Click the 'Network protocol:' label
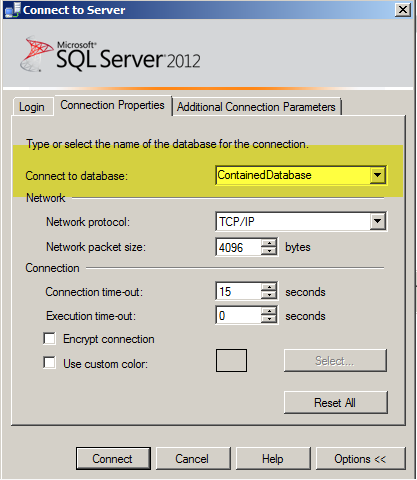The height and width of the screenshot is (480, 417). tap(88, 222)
